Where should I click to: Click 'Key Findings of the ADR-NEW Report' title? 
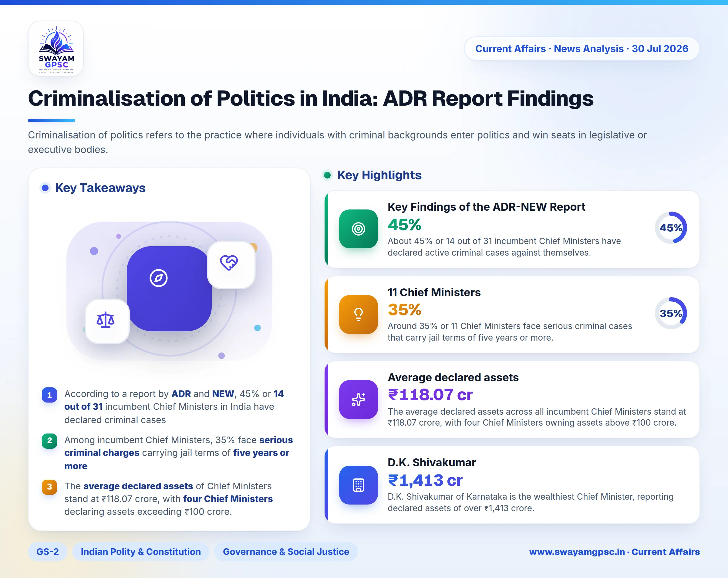(486, 207)
